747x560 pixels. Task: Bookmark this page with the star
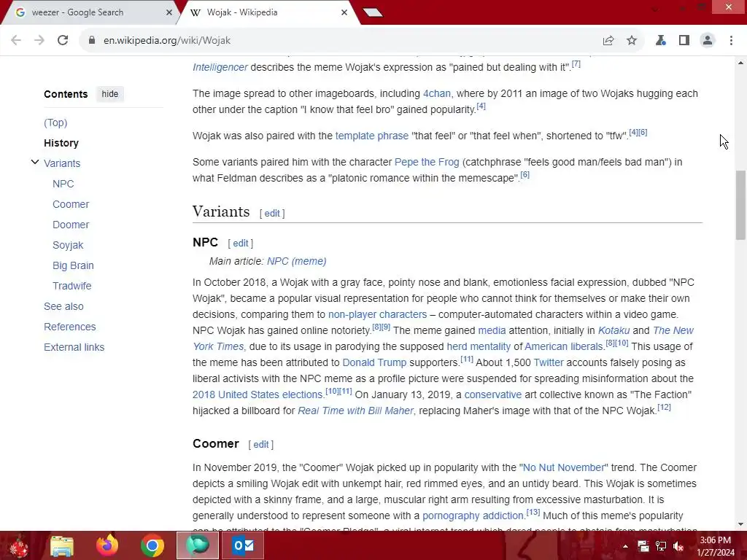[x=632, y=41]
